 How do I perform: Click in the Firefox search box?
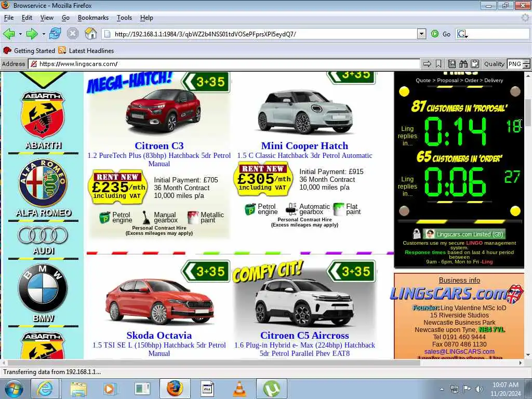click(499, 34)
